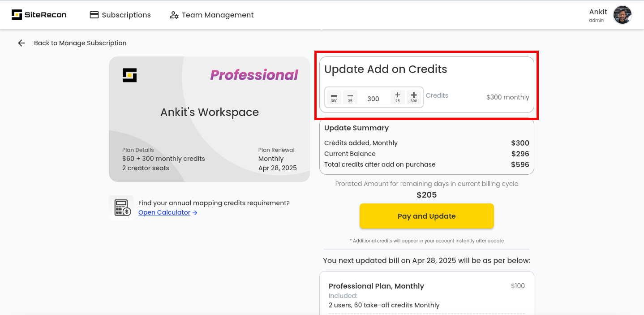
Task: Open the user profile avatar
Action: [x=622, y=15]
